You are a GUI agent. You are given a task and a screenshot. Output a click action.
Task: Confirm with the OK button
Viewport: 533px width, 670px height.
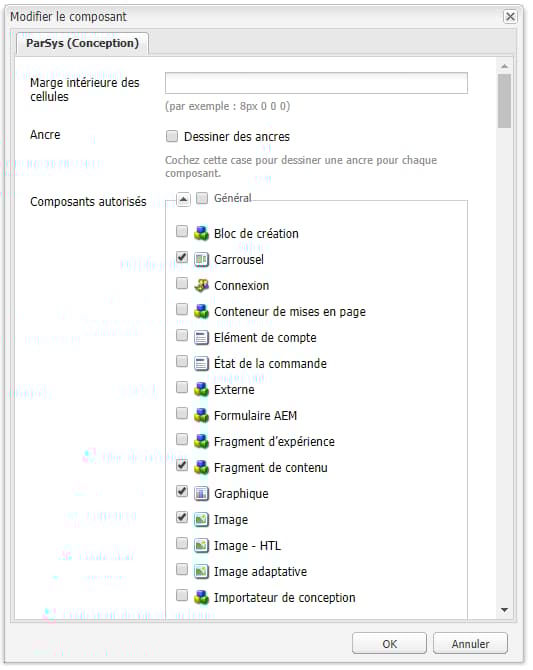[389, 644]
